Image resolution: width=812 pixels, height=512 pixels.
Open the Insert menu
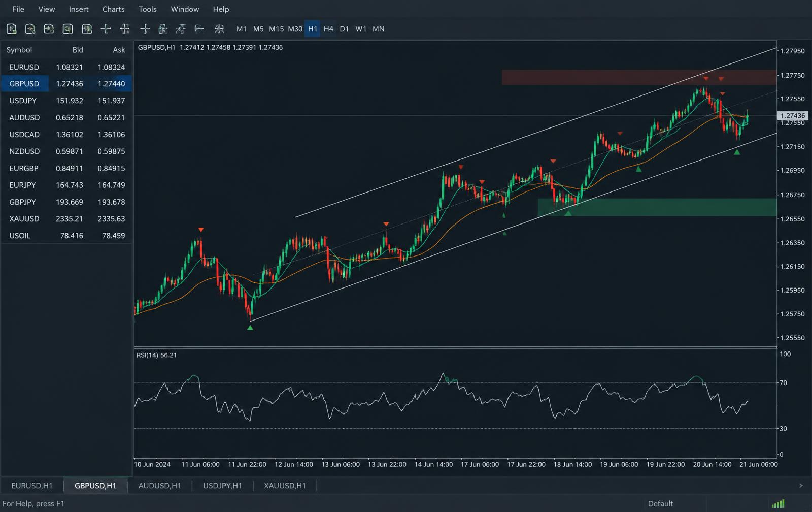click(79, 9)
